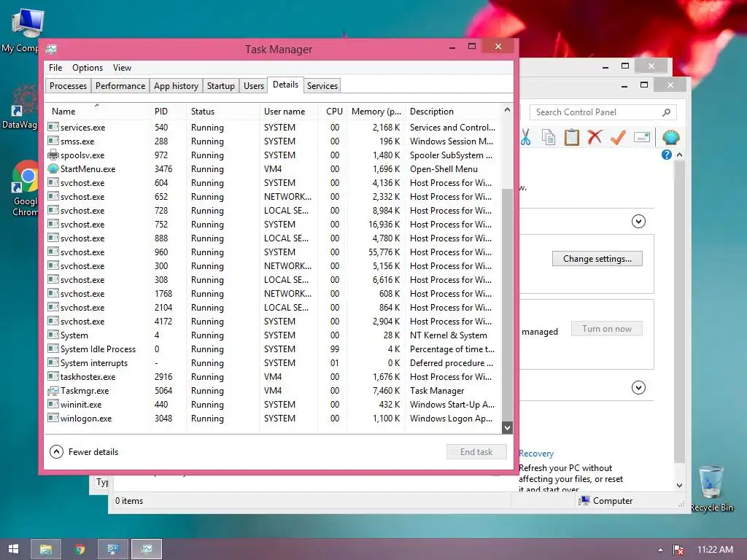Click the Task Manager taskbar button
The image size is (747, 560).
click(x=147, y=549)
